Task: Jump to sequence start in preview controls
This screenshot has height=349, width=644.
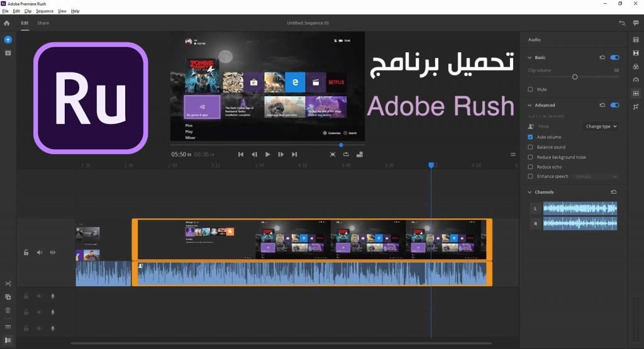Action: pos(241,155)
